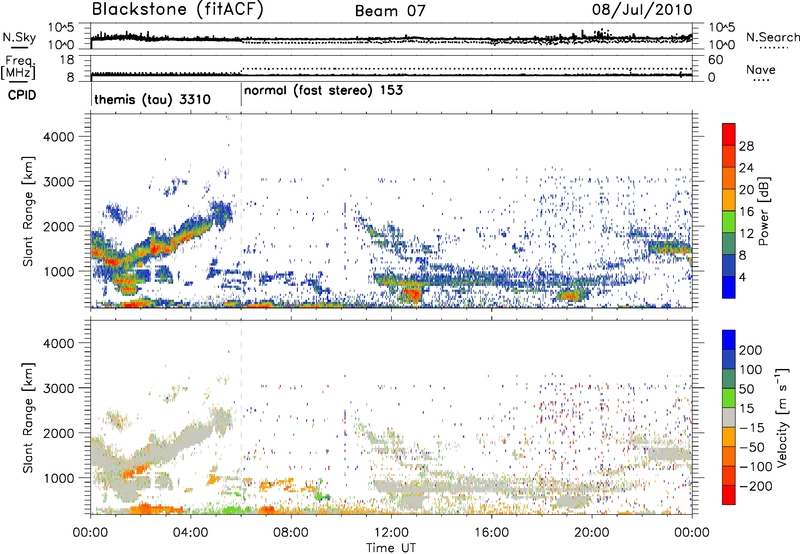The width and height of the screenshot is (800, 554).
Task: Click the Power color bar segment between 20 and 24
Action: (729, 178)
